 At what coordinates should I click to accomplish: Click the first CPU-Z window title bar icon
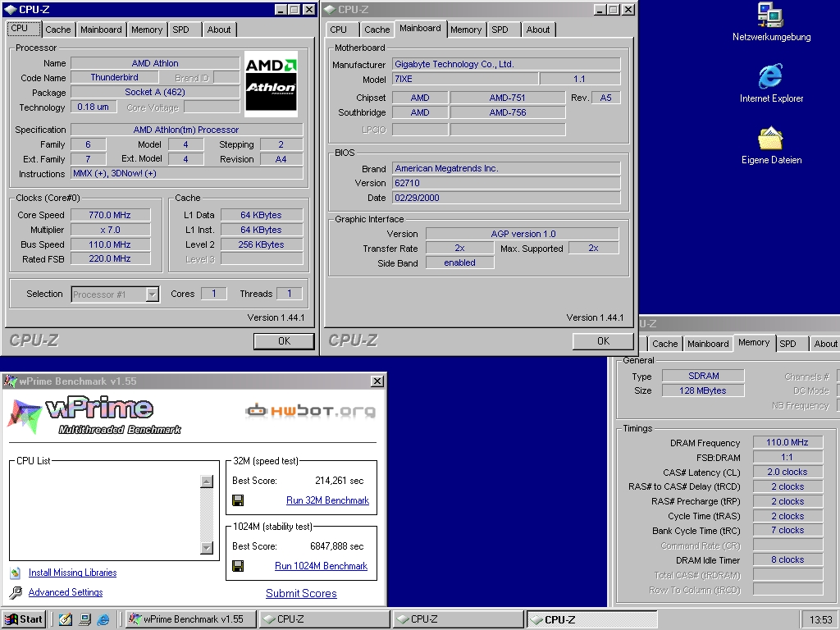10,10
